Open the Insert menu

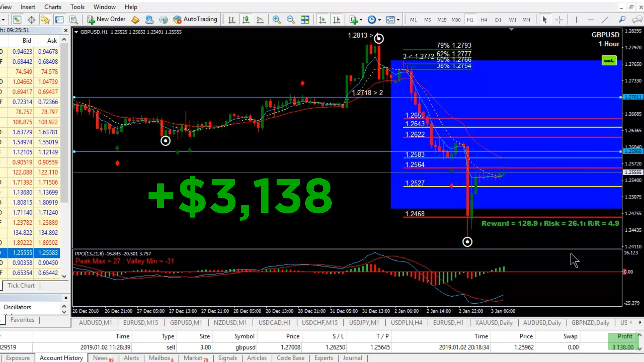coord(28,7)
